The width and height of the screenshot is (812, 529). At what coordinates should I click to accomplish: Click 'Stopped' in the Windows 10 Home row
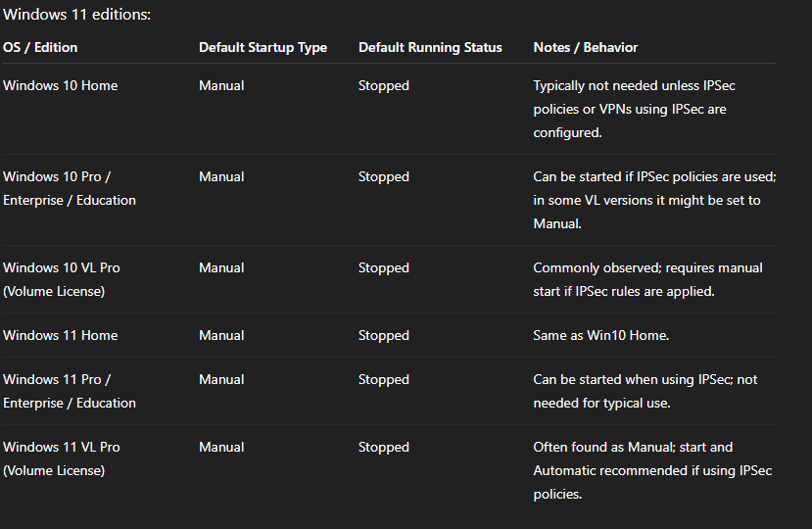[383, 85]
